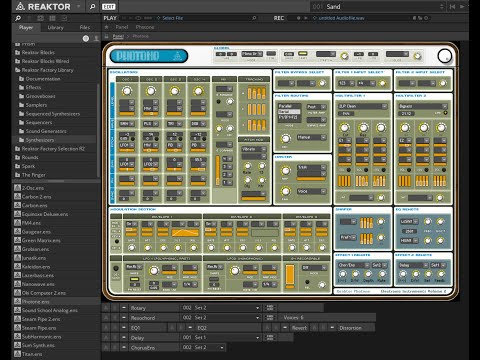Click the Reaktor logo icon
Screen dimensions: 480x360
(20, 6)
